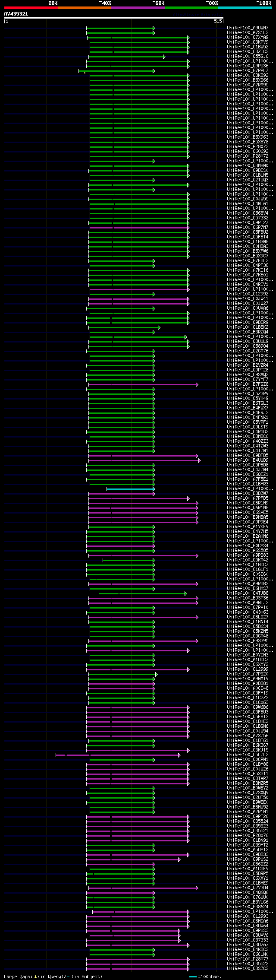Select label UniRef100_C5LZL2

(x=248, y=755)
